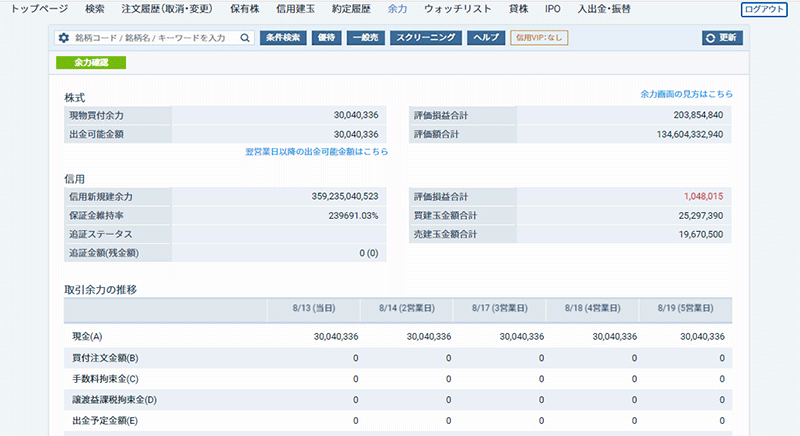Click the 更新 refresh button

click(722, 38)
